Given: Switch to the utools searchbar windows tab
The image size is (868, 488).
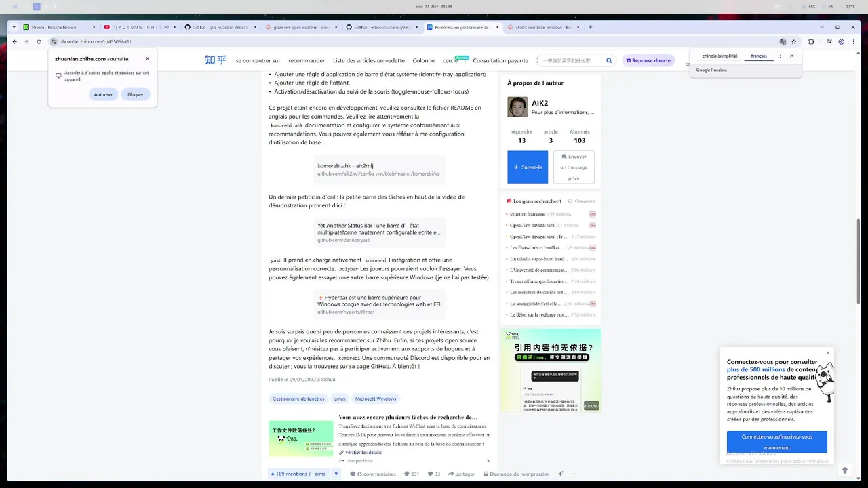Looking at the screenshot, I should [544, 27].
